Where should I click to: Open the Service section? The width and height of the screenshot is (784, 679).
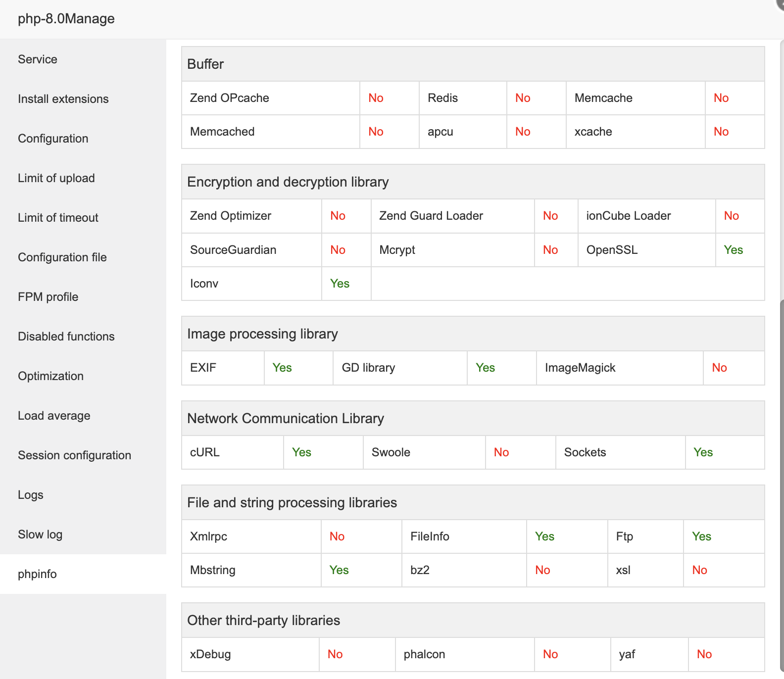click(x=38, y=59)
